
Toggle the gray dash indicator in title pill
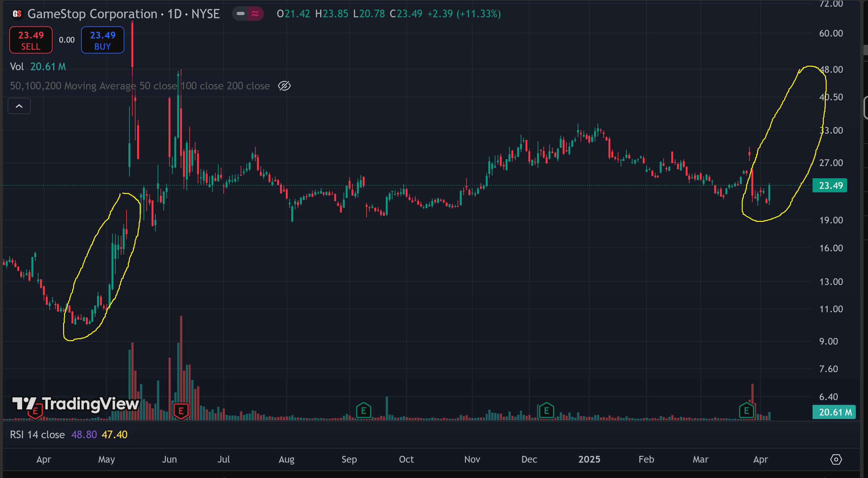(241, 14)
